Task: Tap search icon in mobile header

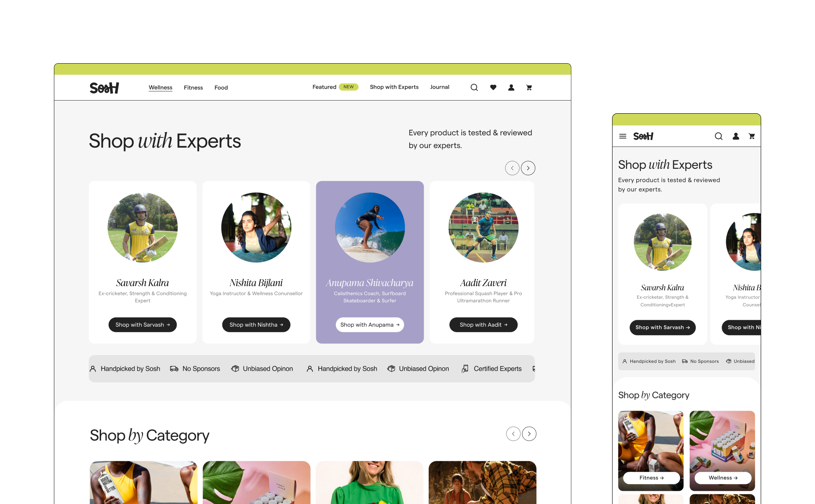Action: (718, 136)
